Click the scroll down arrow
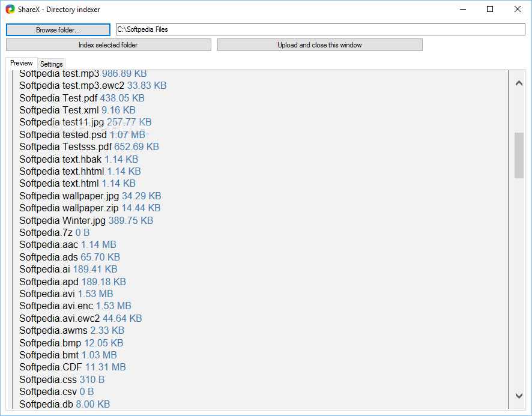The width and height of the screenshot is (532, 416). coord(519,396)
